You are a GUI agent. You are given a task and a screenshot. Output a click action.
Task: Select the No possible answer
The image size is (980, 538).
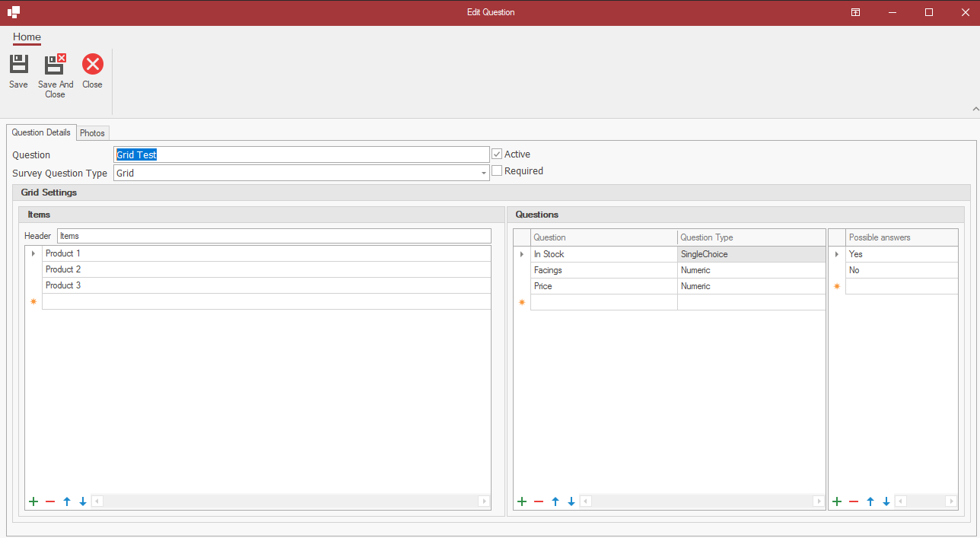pyautogui.click(x=902, y=270)
